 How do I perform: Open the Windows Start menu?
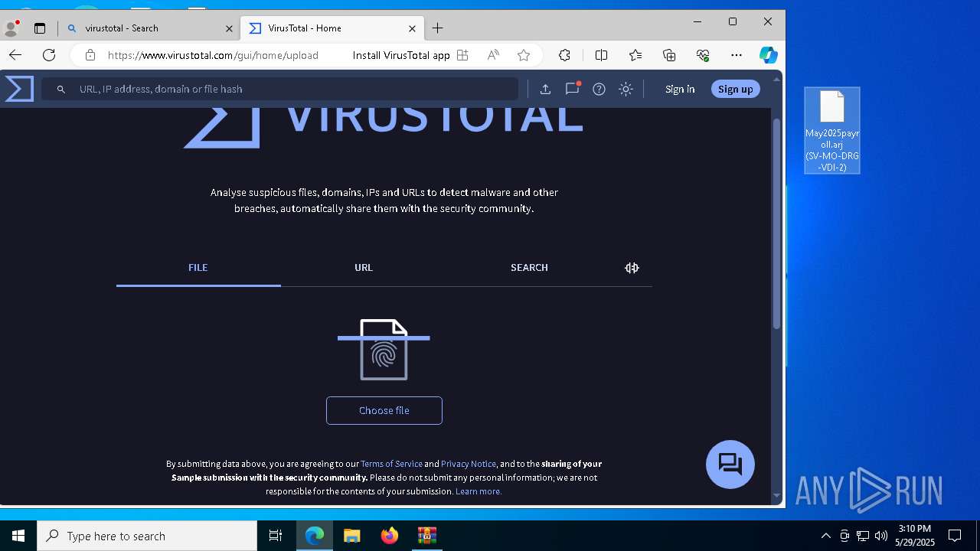(x=18, y=536)
